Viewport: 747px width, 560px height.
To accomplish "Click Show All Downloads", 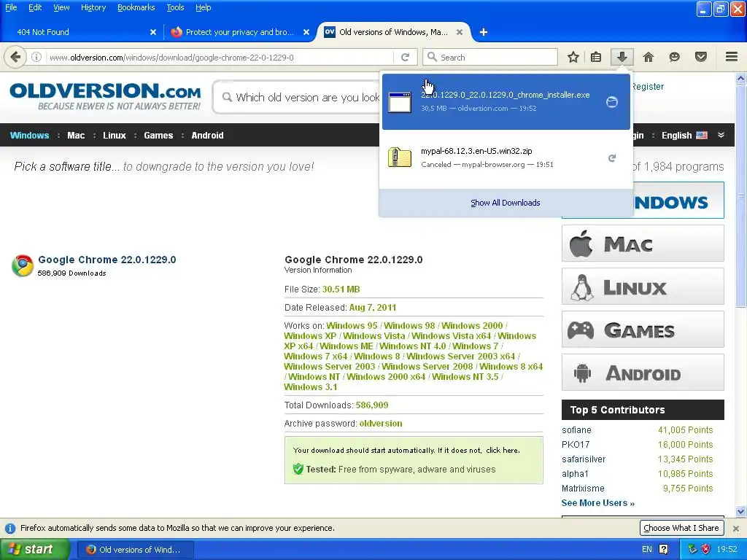I will [506, 203].
